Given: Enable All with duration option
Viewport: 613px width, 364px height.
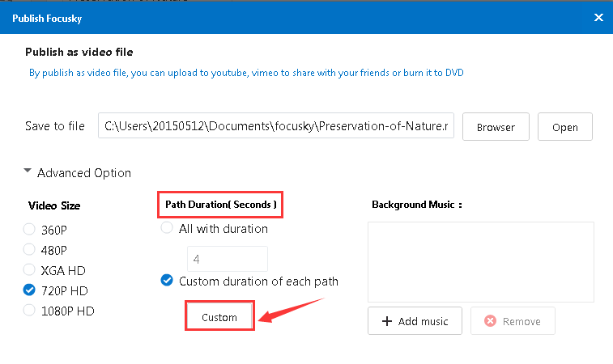Looking at the screenshot, I should pyautogui.click(x=167, y=228).
